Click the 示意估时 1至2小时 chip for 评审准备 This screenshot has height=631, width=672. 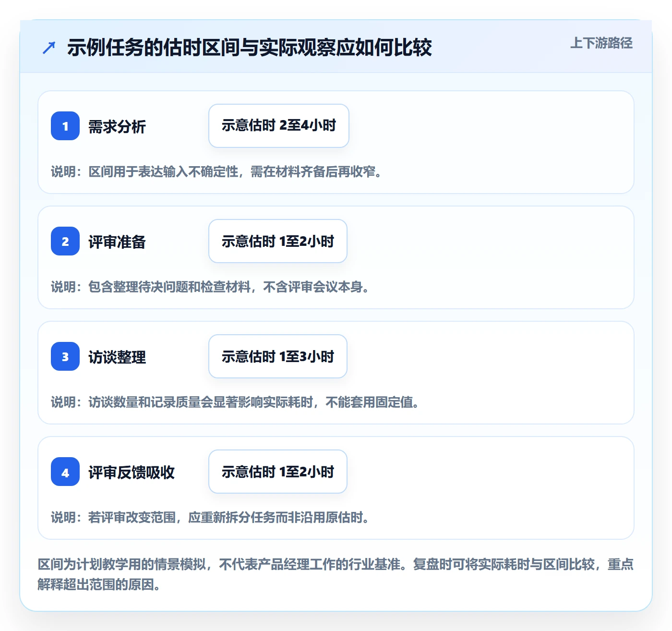pos(278,241)
